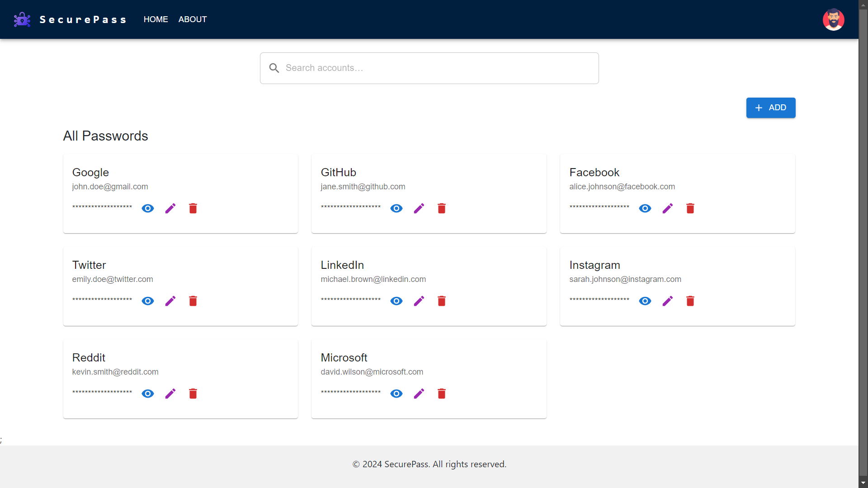The image size is (868, 488).
Task: Click the ADD button
Action: coord(770,108)
